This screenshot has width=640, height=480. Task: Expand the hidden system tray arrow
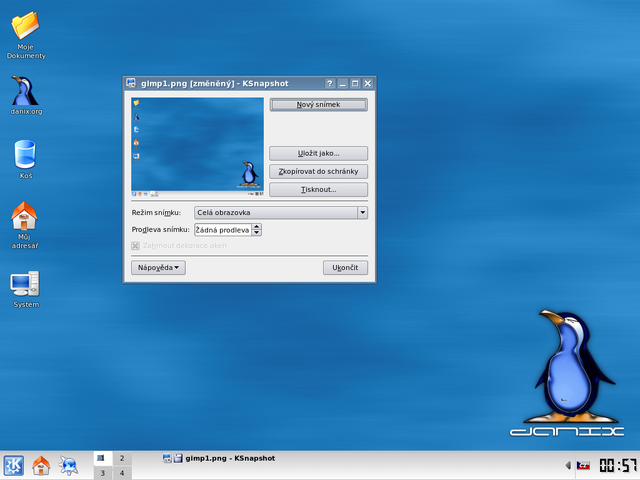[x=568, y=465]
